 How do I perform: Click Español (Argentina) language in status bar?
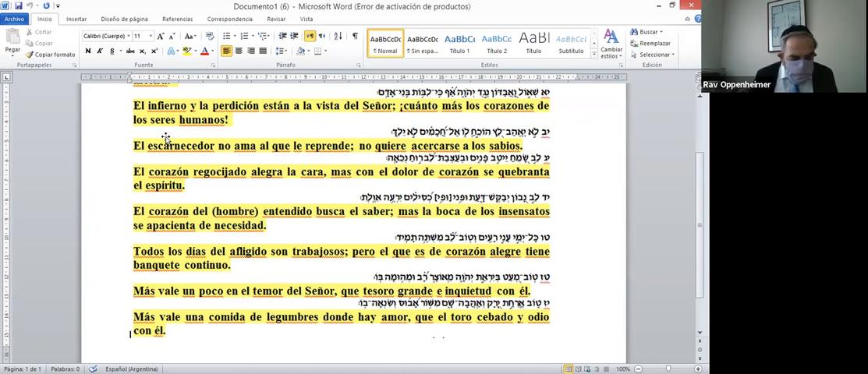(x=132, y=369)
